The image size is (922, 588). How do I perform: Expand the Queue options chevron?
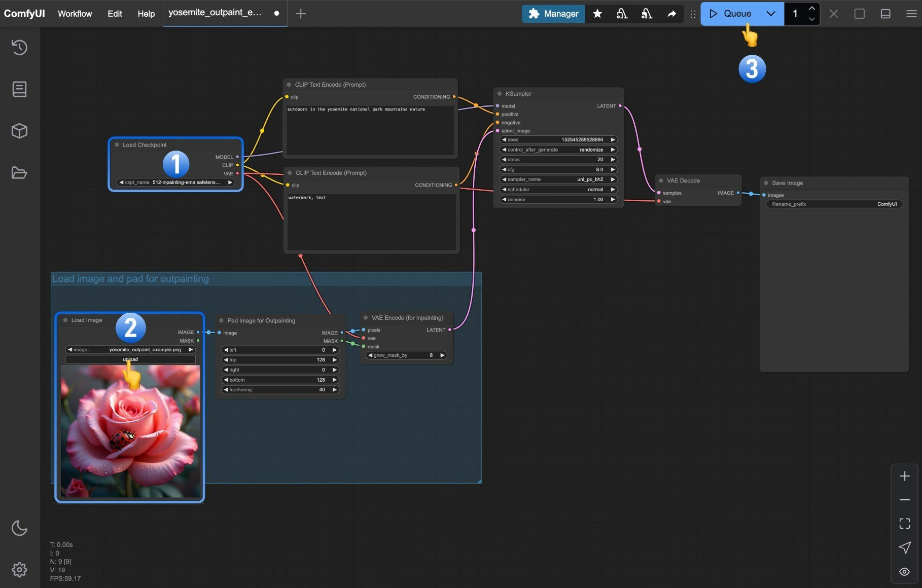coord(770,14)
